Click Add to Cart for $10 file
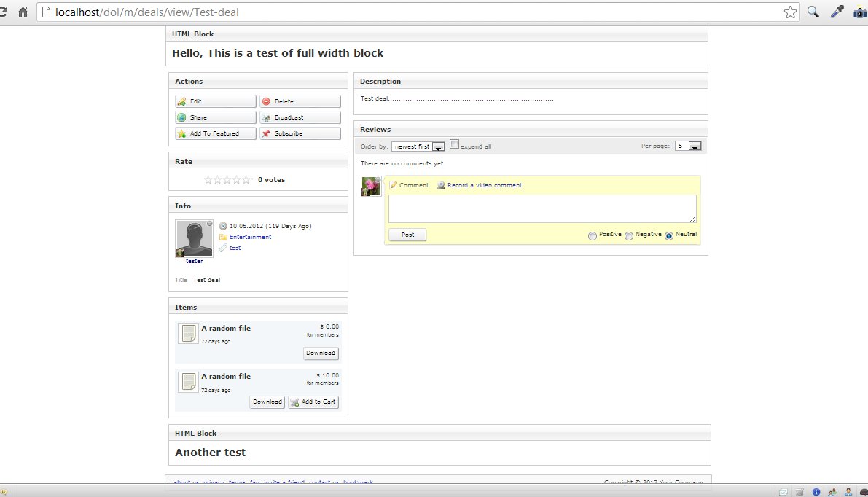Image resolution: width=868 pixels, height=497 pixels. (x=313, y=402)
